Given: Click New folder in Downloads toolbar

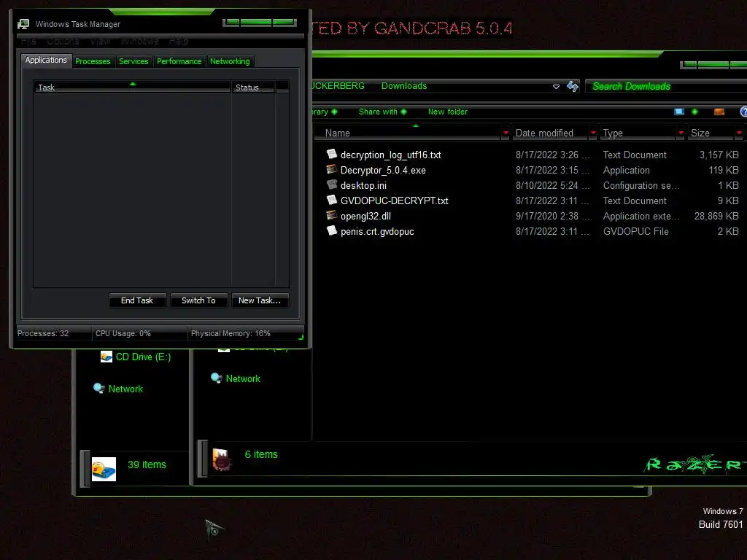Looking at the screenshot, I should [x=448, y=112].
